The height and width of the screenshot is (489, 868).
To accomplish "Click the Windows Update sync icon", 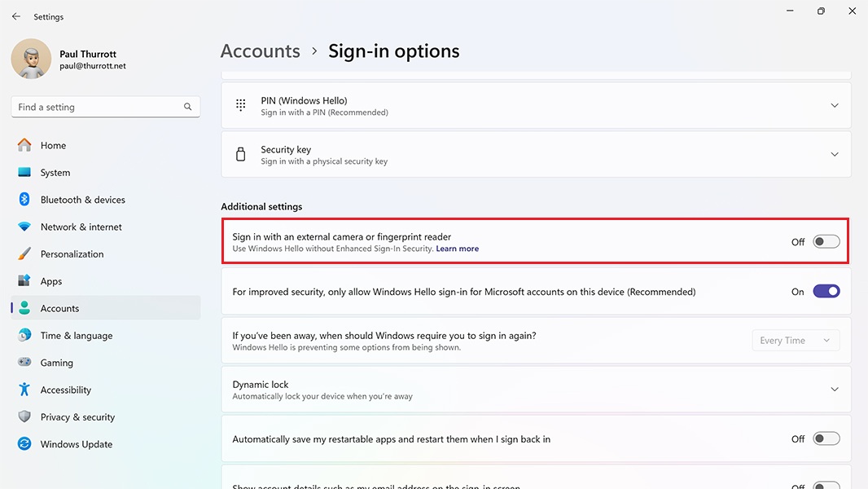I will [x=24, y=444].
